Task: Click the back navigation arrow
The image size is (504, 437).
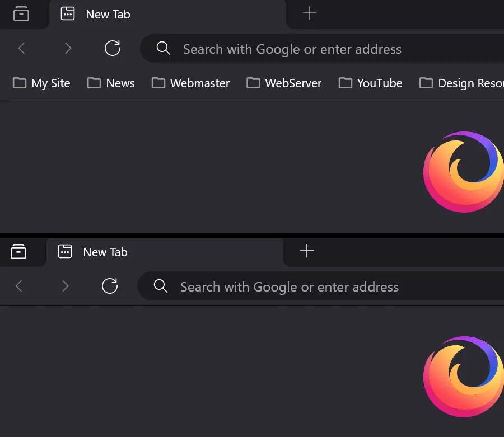Action: [21, 48]
